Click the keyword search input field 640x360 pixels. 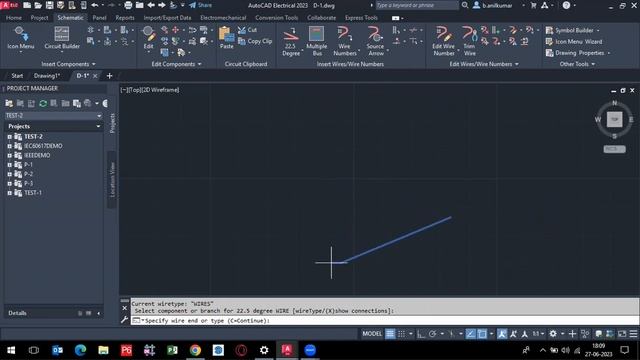pyautogui.click(x=417, y=5)
